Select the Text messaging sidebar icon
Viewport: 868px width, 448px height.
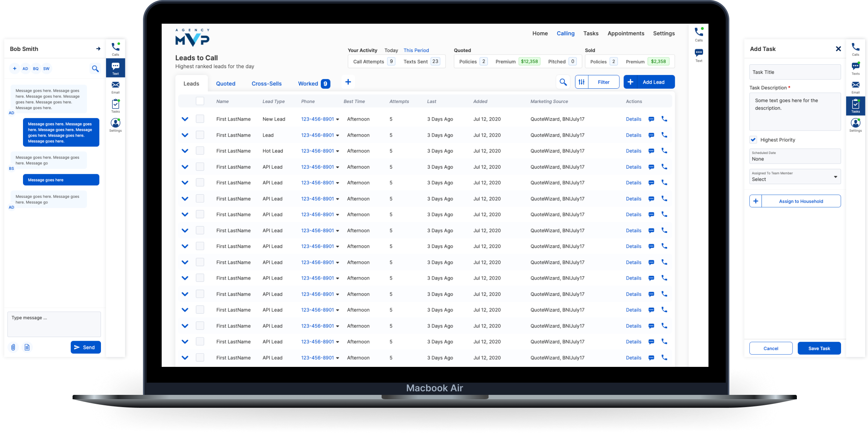[115, 67]
